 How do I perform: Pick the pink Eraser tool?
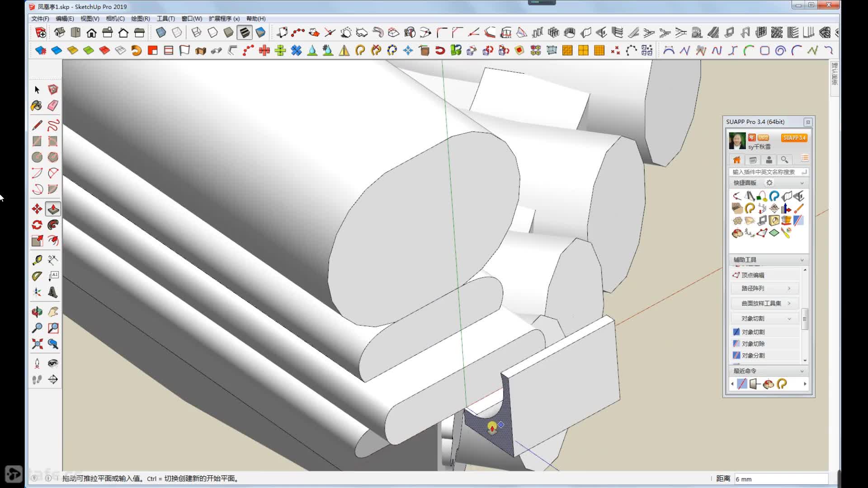point(53,106)
